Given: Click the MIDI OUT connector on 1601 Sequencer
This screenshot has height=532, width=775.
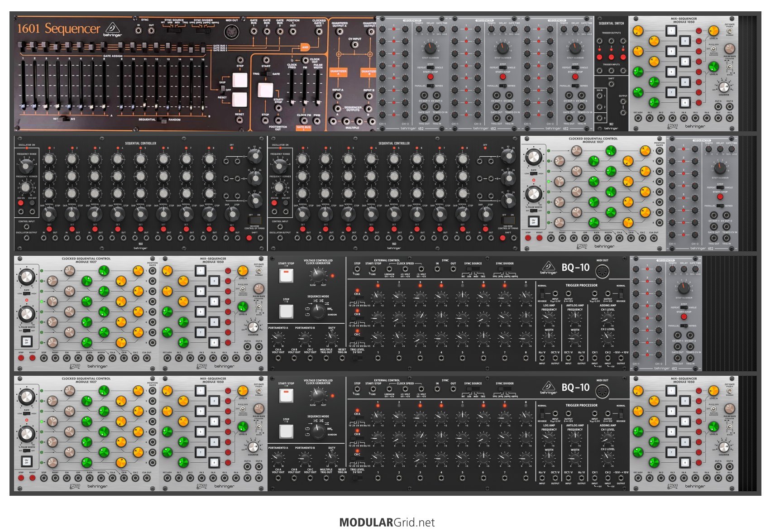Looking at the screenshot, I should point(231,32).
